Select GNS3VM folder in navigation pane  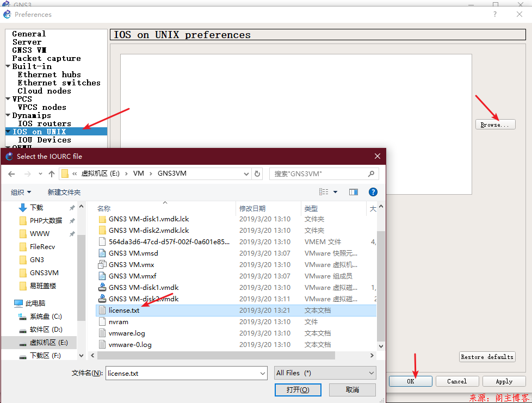click(x=44, y=272)
